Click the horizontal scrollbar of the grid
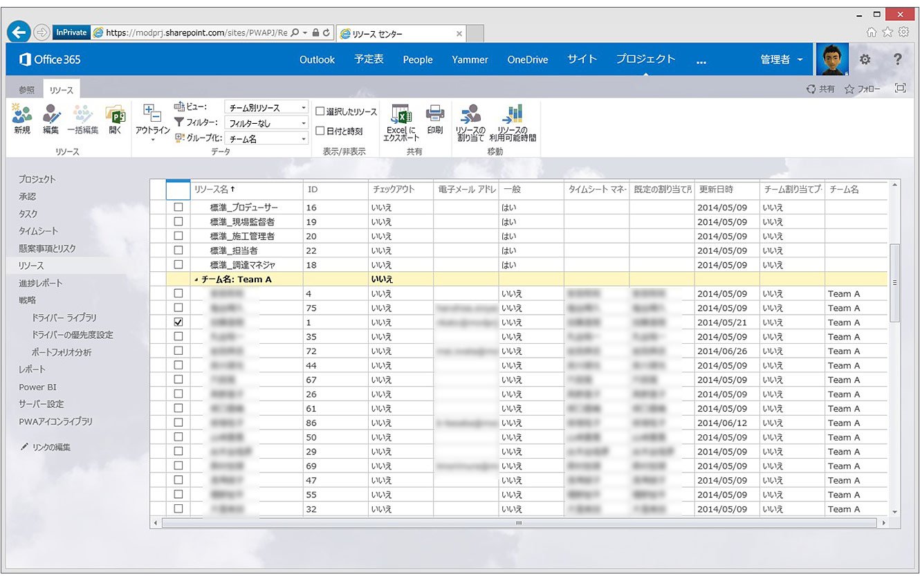Screen dimensions: 920x588 click(x=519, y=523)
